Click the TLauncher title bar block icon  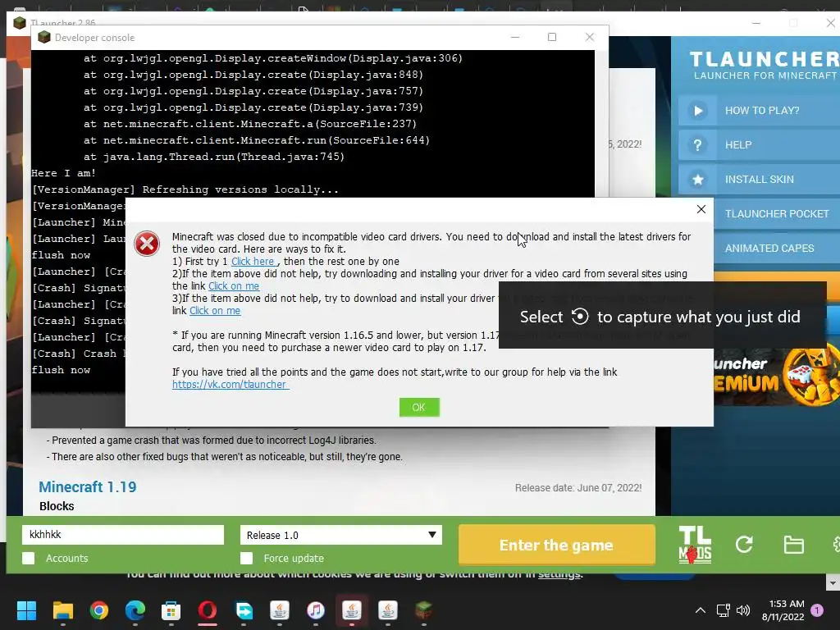click(x=20, y=23)
